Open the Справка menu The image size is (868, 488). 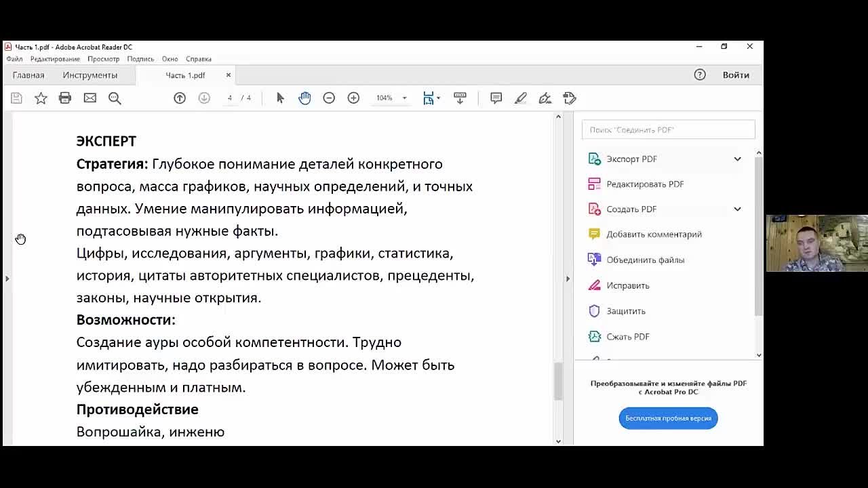199,59
